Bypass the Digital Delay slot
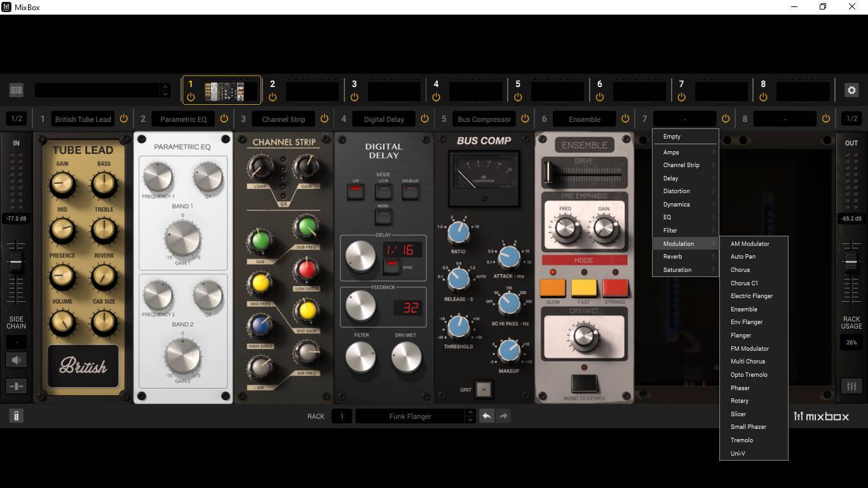Image resolution: width=868 pixels, height=488 pixels. 424,119
